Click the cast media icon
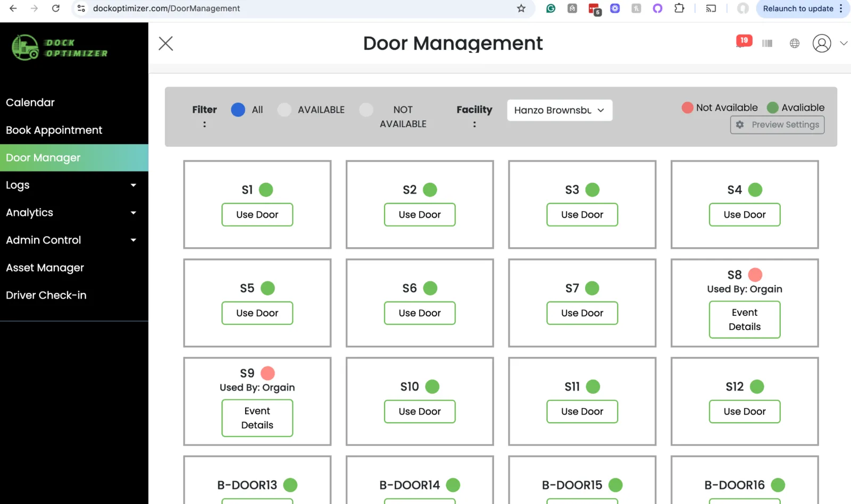 [x=711, y=9]
